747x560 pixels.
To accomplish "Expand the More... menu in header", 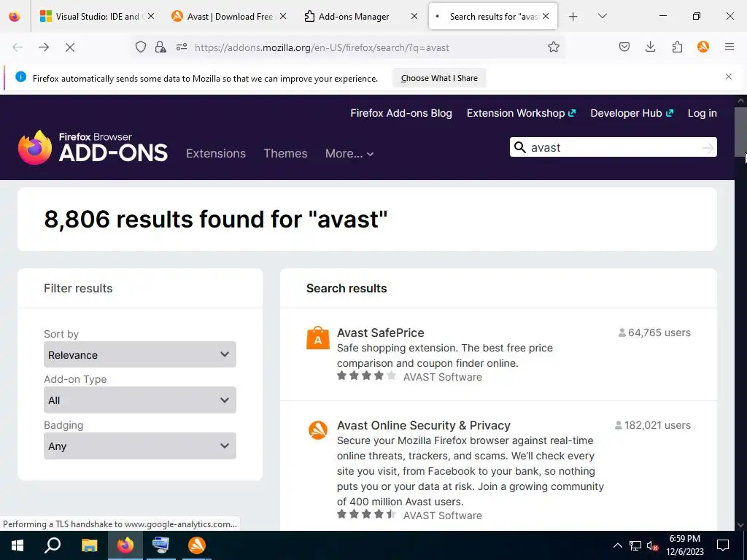I will pos(349,153).
